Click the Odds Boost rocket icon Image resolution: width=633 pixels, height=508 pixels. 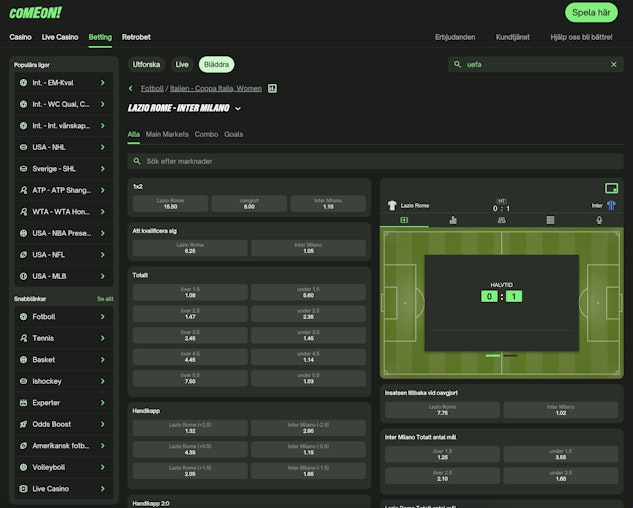coord(23,424)
